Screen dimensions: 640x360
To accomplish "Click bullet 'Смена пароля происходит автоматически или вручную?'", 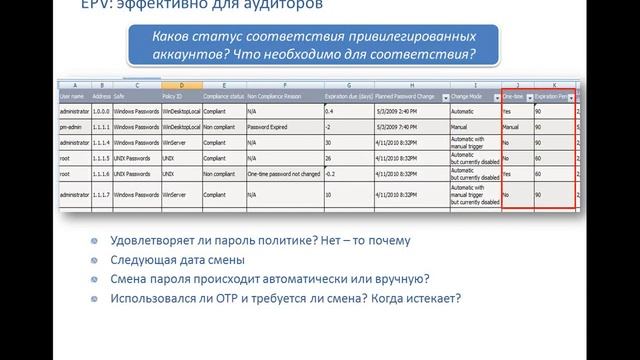I will [x=270, y=279].
